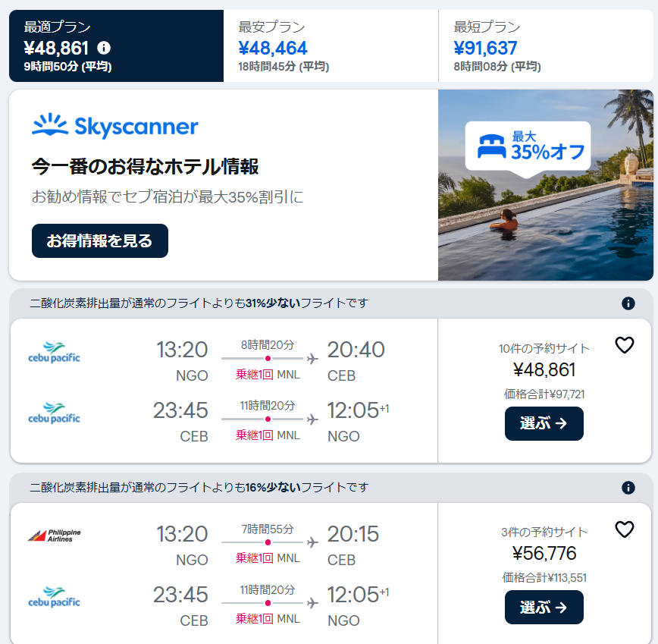Click info icon beside ¥48,861 best plan

point(104,49)
